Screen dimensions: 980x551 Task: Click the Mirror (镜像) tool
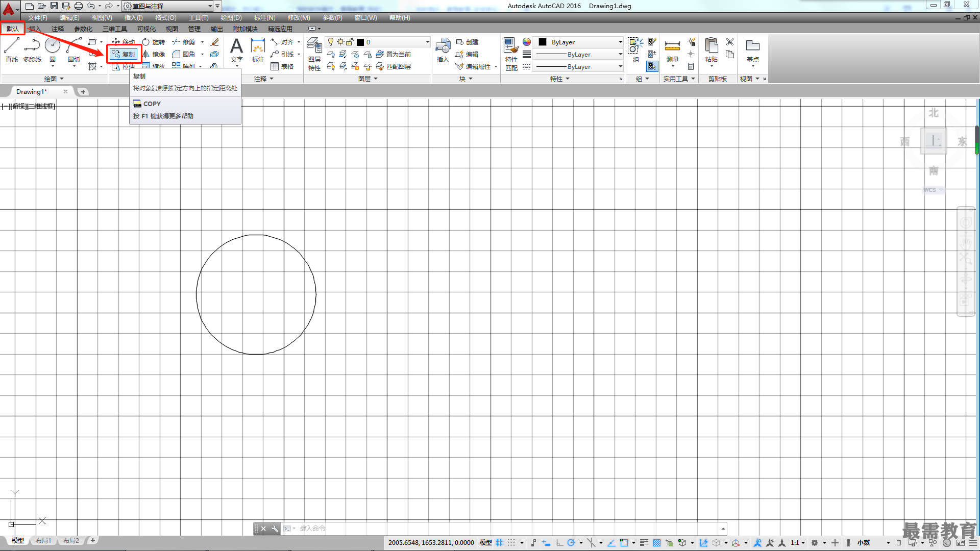click(x=154, y=54)
